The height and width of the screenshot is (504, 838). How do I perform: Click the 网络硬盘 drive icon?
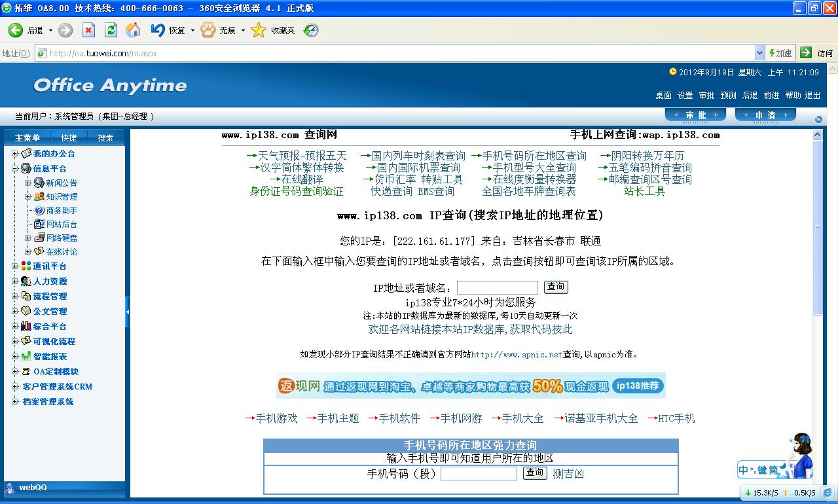(39, 238)
